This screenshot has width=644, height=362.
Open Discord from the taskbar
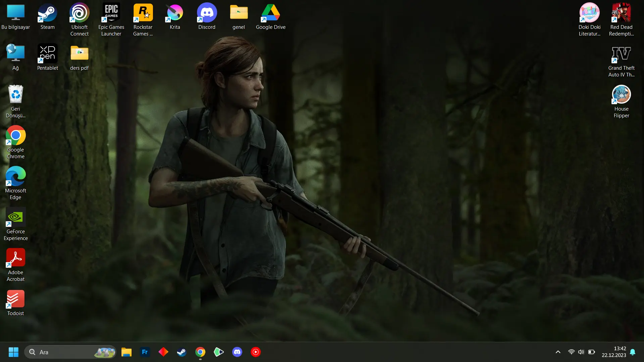pos(237,352)
